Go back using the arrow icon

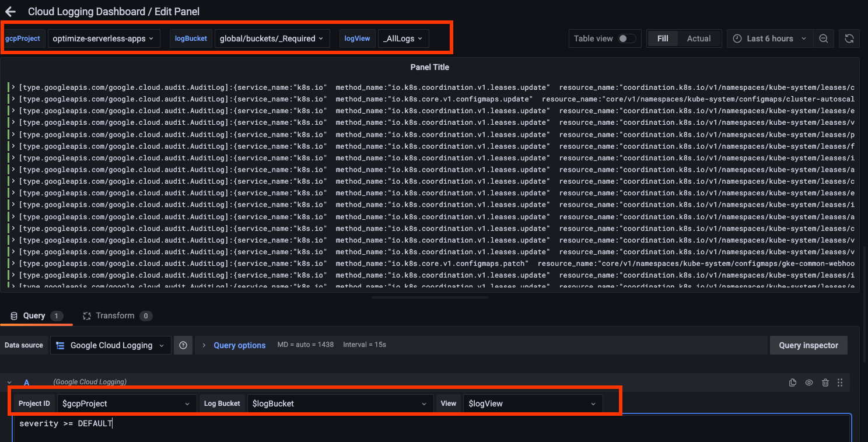coord(10,12)
